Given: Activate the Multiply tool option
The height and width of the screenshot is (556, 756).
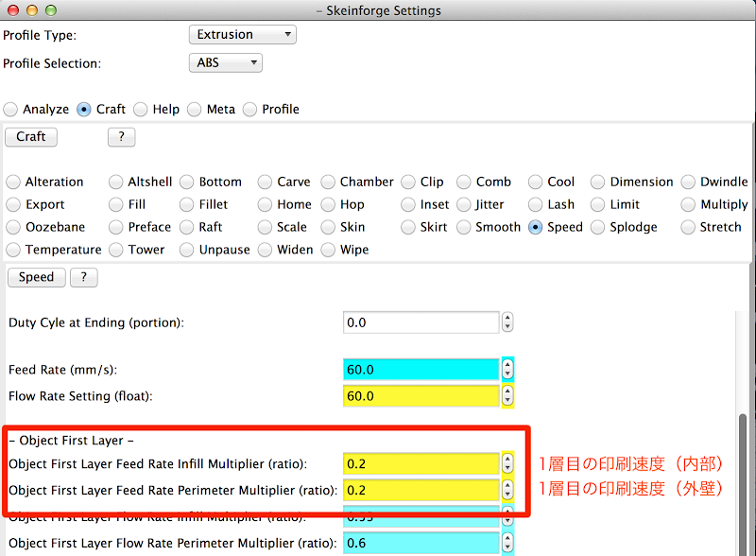Looking at the screenshot, I should click(688, 204).
